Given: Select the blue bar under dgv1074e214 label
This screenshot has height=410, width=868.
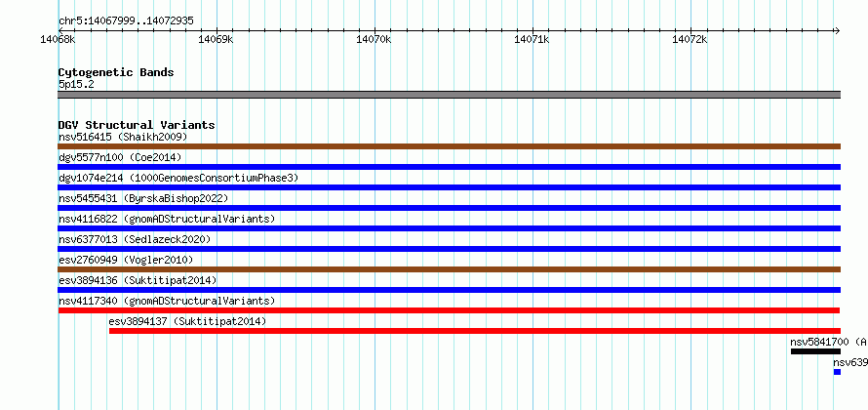Looking at the screenshot, I should [x=449, y=187].
